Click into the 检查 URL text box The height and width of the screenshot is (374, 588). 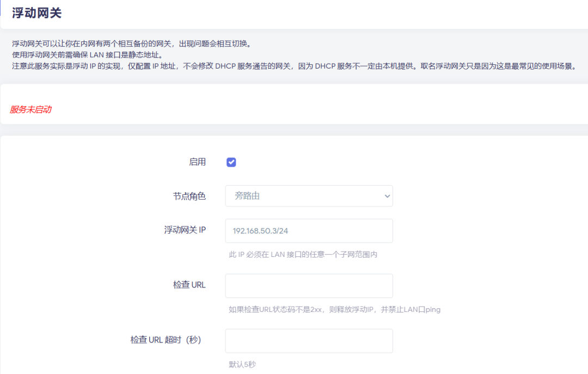[309, 286]
